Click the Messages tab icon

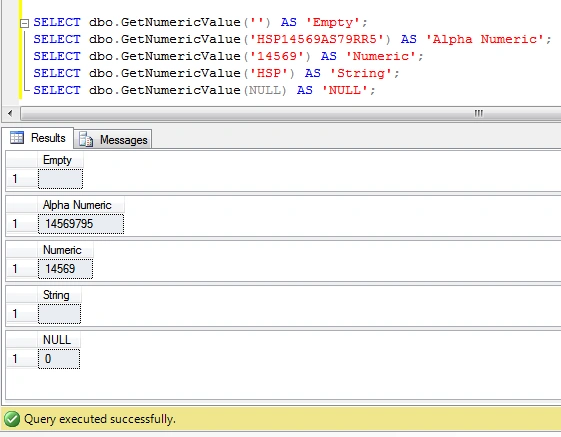coord(86,139)
